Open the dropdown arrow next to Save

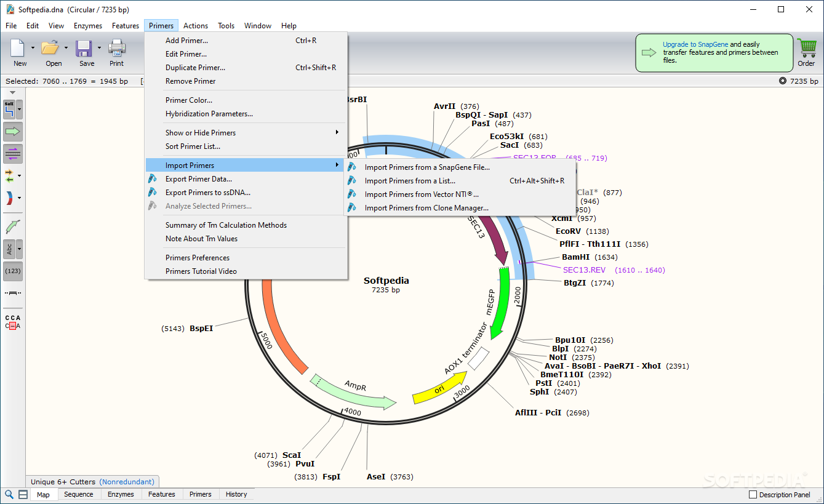pyautogui.click(x=99, y=47)
